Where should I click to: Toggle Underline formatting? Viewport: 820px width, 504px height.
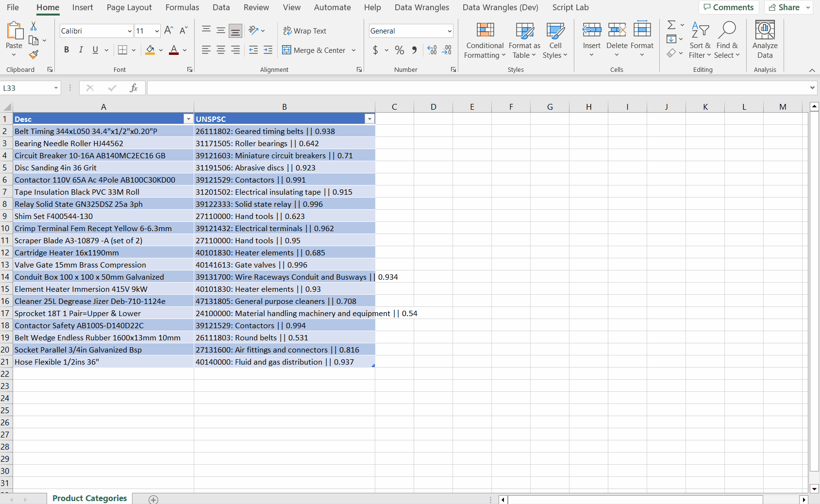tap(95, 50)
